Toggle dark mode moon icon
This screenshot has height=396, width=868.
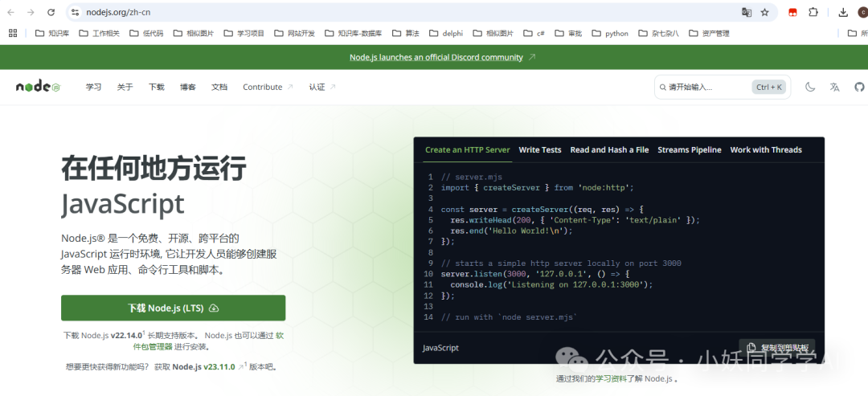pyautogui.click(x=810, y=87)
